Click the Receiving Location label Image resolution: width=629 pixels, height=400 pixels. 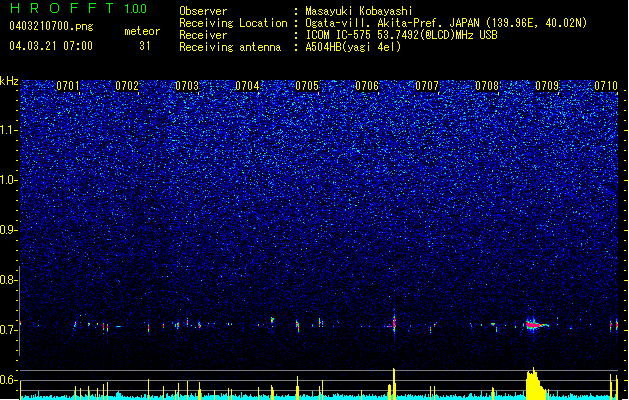click(x=233, y=23)
